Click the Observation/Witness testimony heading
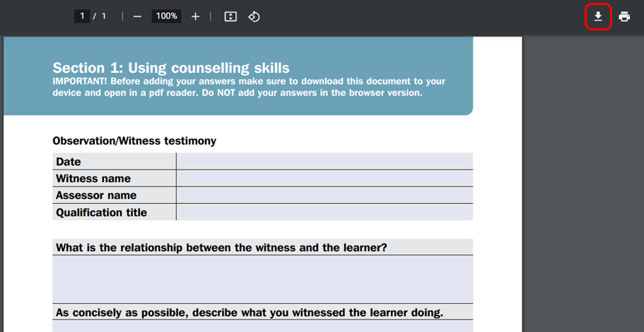Image resolution: width=644 pixels, height=332 pixels. 134,141
